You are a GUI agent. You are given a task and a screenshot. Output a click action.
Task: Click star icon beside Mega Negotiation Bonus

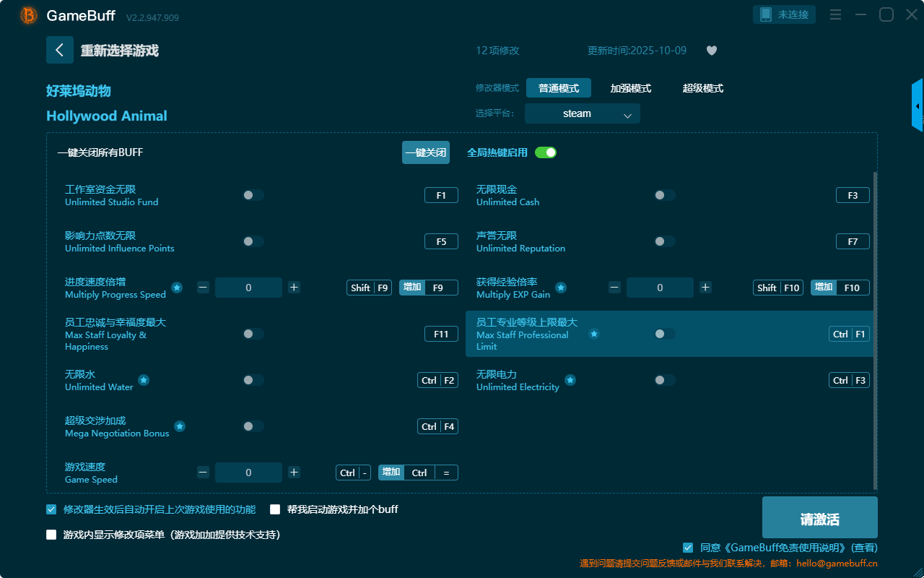pyautogui.click(x=180, y=426)
